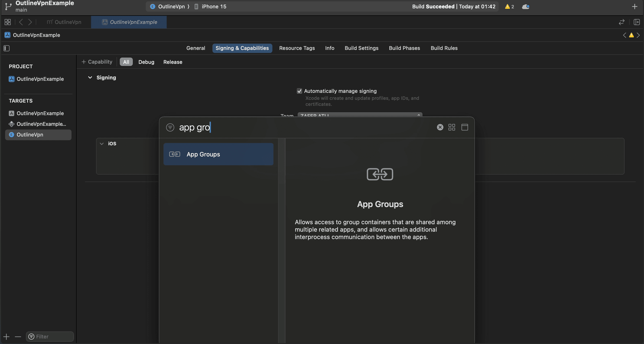The height and width of the screenshot is (344, 644).
Task: Open the source control branch icon
Action: (x=8, y=6)
